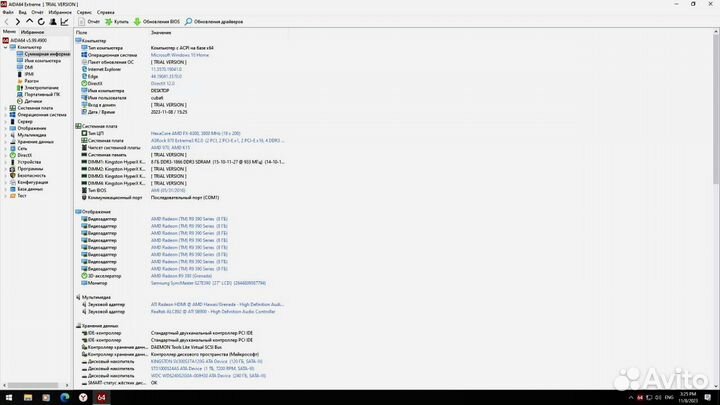
Task: Collapse the Компьютер tree node arrow
Action: [x=6, y=47]
